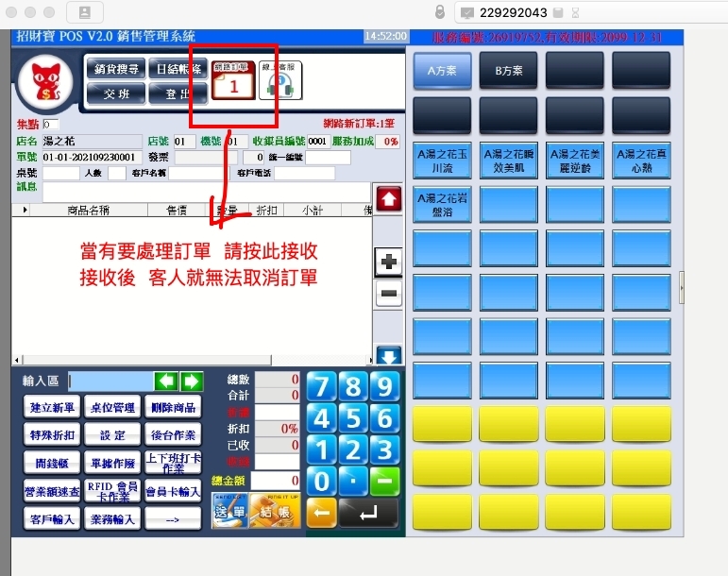Tap keypad digit 1

(x=322, y=449)
